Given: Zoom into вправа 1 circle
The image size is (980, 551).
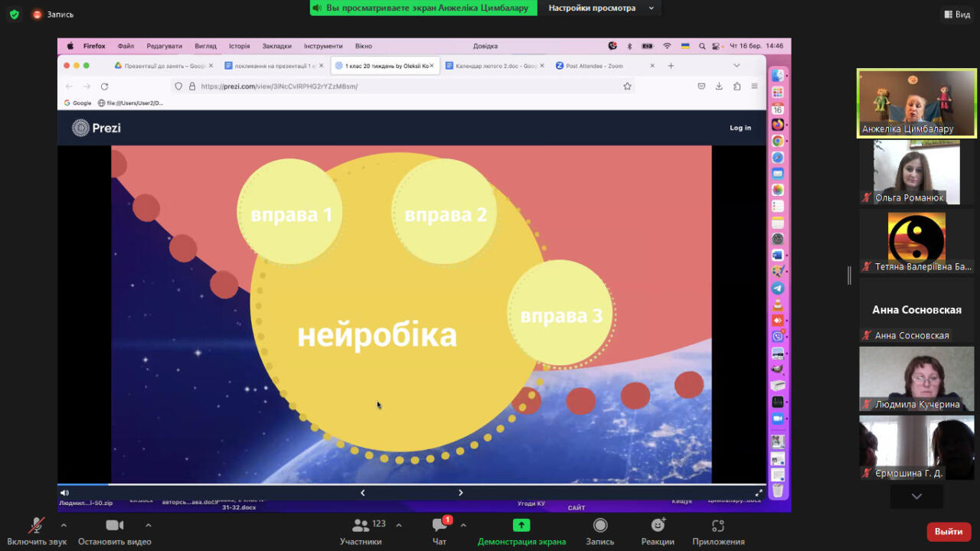Looking at the screenshot, I should tap(290, 213).
